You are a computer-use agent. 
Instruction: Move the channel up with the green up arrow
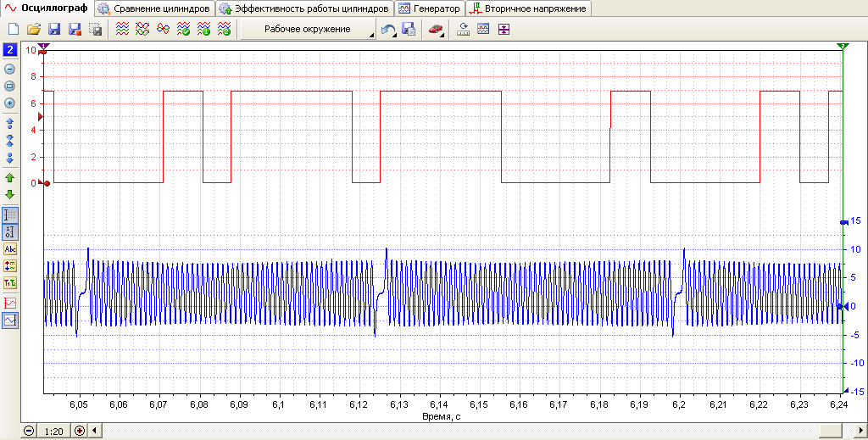tap(9, 178)
